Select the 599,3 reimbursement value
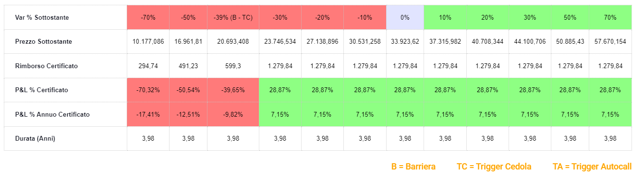The image size is (644, 181). pos(233,66)
